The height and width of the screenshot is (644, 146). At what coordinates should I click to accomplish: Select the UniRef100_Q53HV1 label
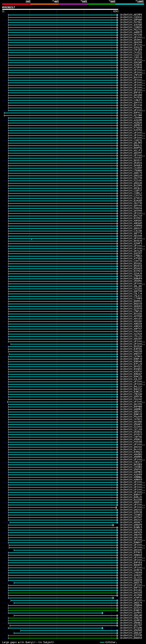click(x=131, y=40)
